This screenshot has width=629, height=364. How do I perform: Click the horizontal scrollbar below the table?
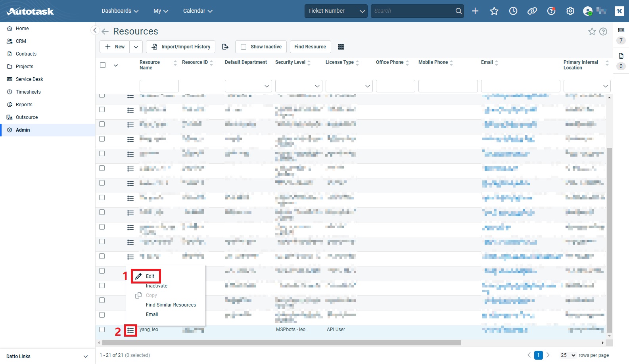pyautogui.click(x=282, y=343)
